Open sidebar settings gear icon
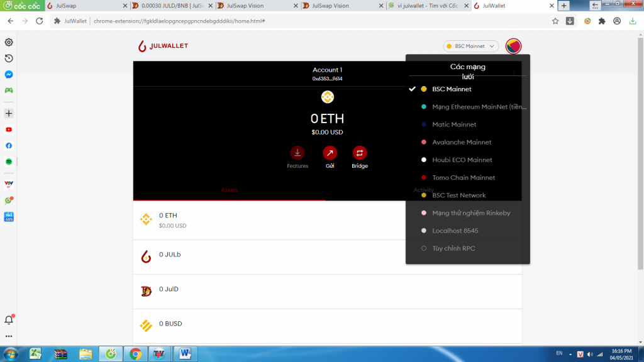The height and width of the screenshot is (362, 644). [9, 43]
